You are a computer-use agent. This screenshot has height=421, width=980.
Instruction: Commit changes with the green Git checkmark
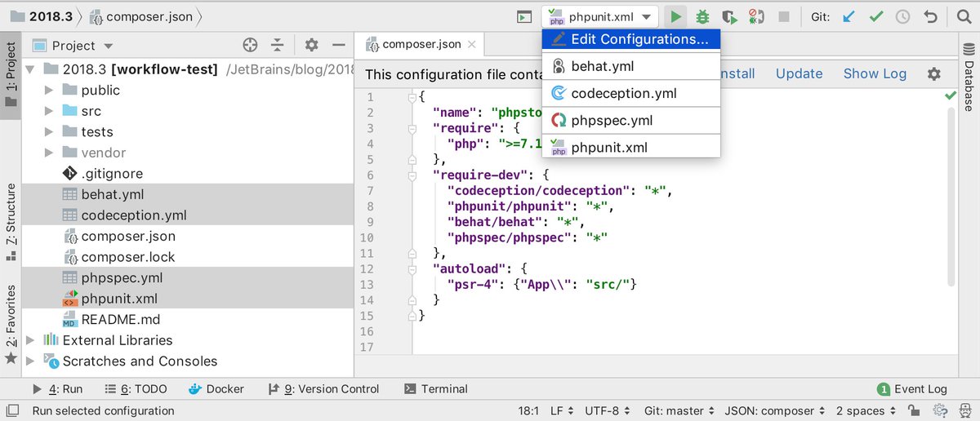[x=876, y=16]
